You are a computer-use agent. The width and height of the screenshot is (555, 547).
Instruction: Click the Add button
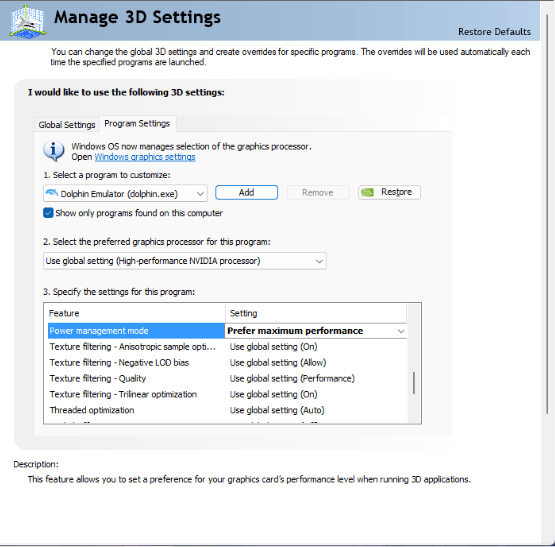coord(246,193)
